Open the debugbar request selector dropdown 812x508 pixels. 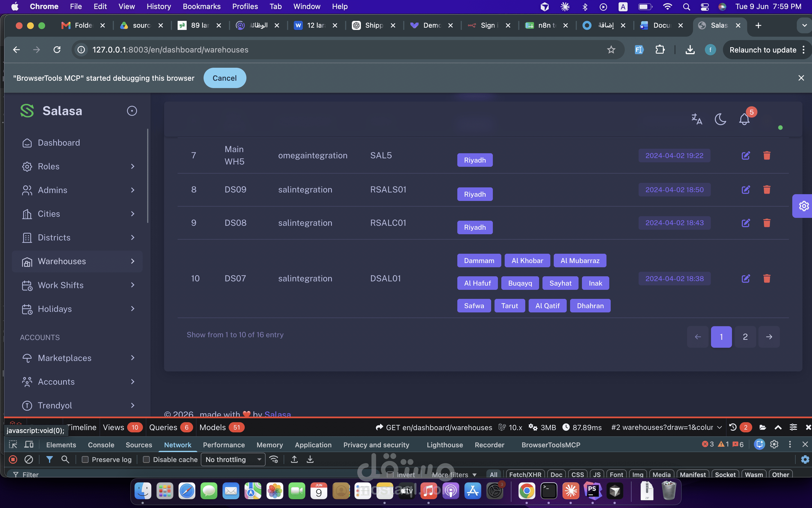(x=667, y=427)
